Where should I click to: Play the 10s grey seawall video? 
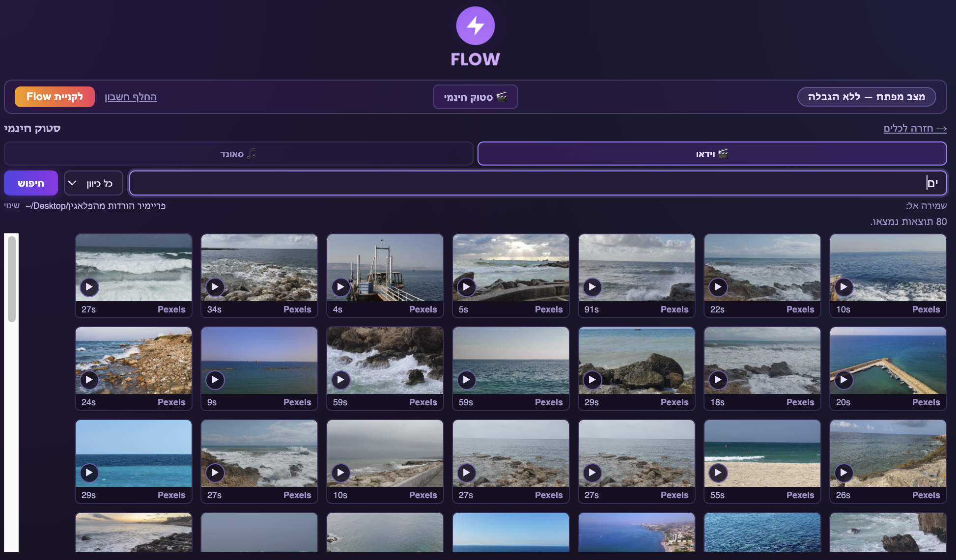pos(340,473)
